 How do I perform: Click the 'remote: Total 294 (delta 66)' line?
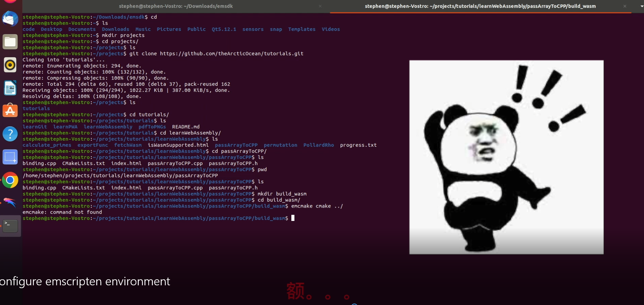[126, 84]
